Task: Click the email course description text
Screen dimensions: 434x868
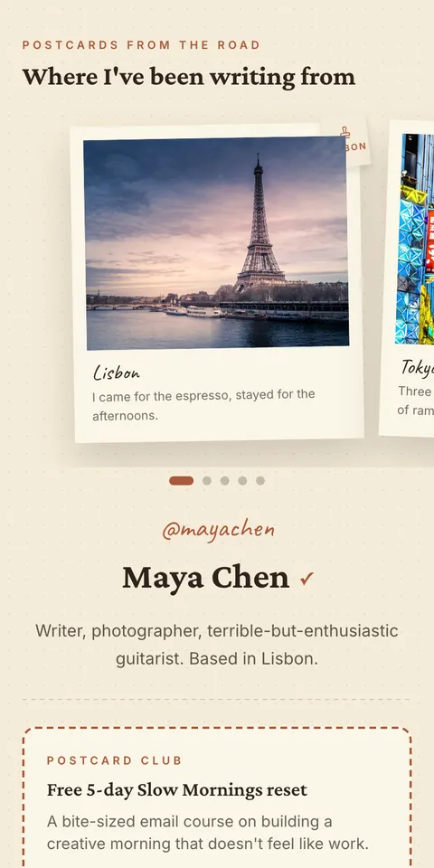Action: tap(208, 833)
